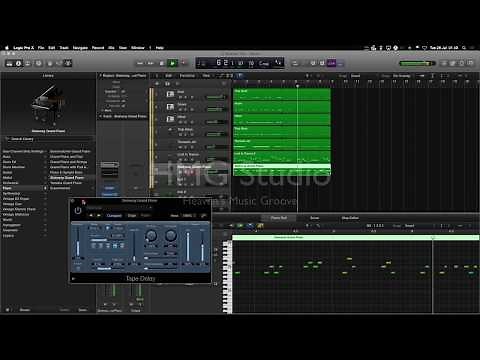Viewport: 480px width, 360px height.
Task: Select Yamaha Grand Piano patch
Action: coord(66,183)
